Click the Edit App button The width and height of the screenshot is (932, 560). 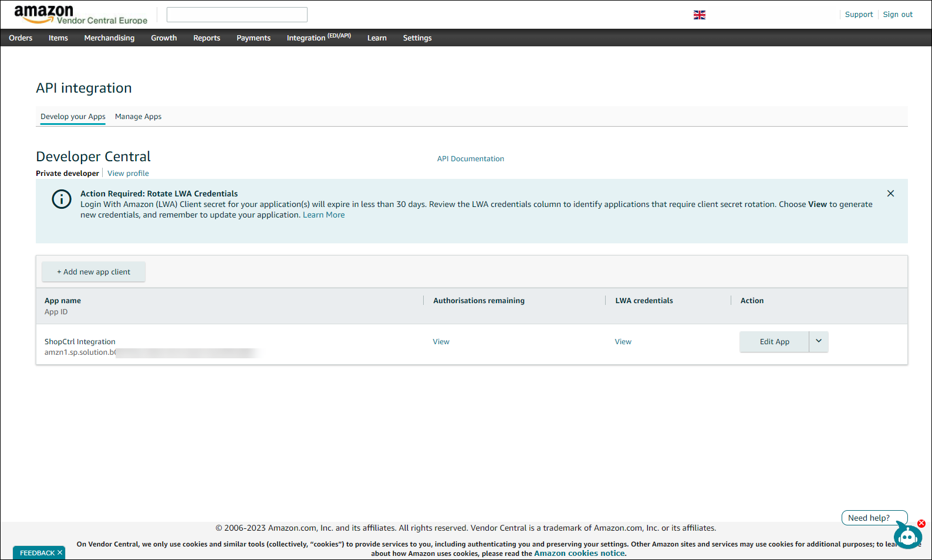(x=774, y=342)
